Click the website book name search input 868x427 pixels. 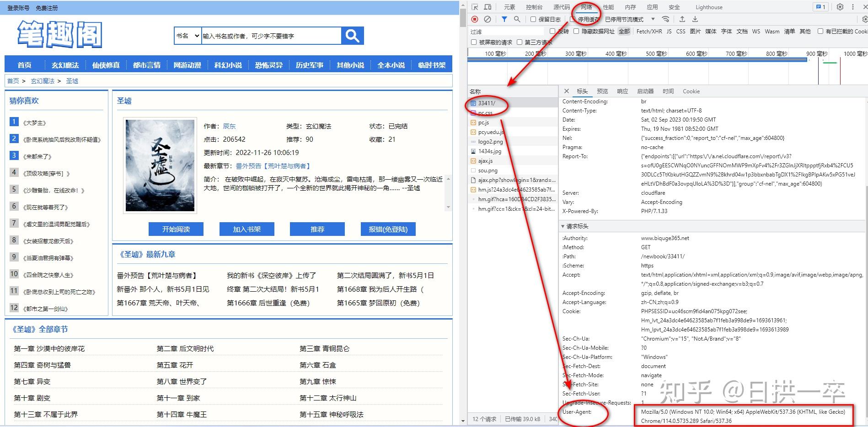271,36
